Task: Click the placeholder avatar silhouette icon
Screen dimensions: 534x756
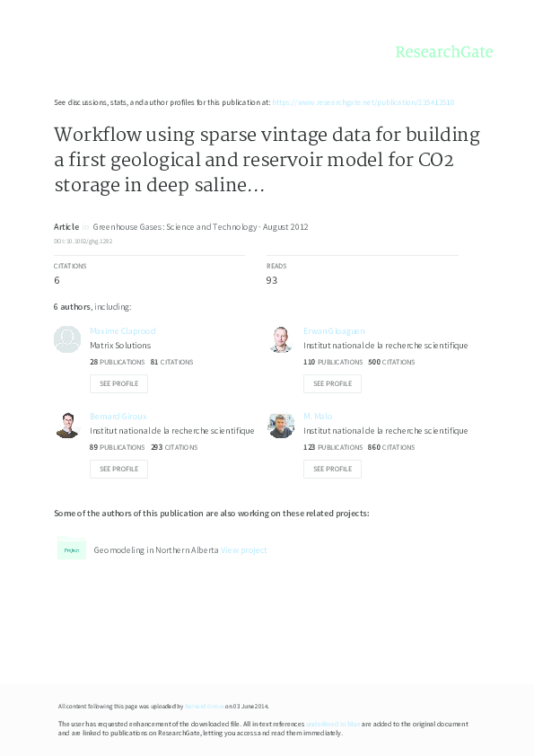Action: click(x=67, y=339)
